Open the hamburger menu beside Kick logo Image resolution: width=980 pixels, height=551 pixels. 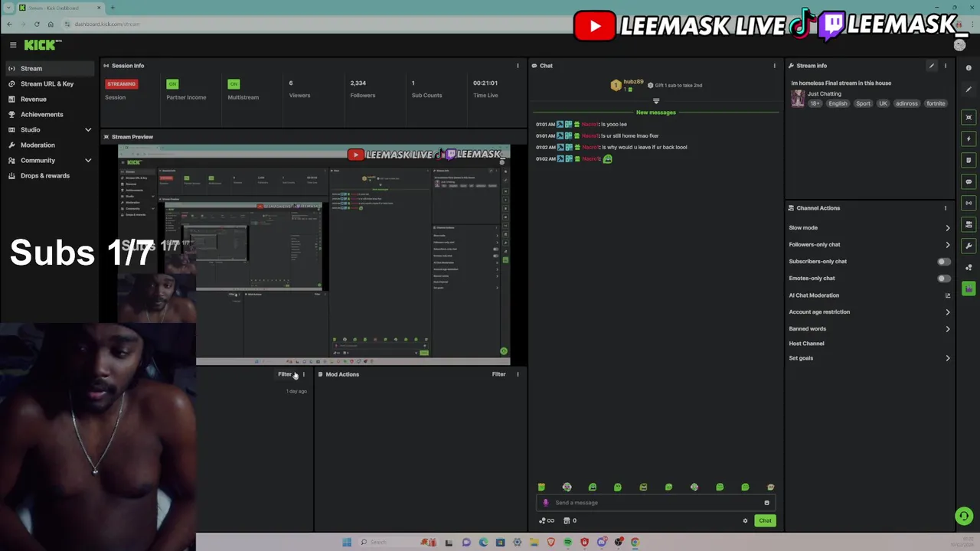[x=13, y=45]
